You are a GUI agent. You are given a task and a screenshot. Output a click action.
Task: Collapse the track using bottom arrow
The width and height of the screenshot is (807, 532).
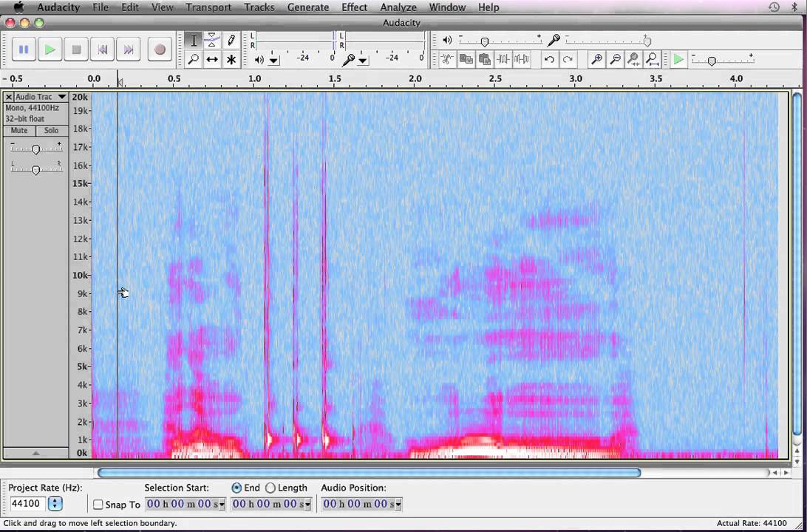point(35,453)
